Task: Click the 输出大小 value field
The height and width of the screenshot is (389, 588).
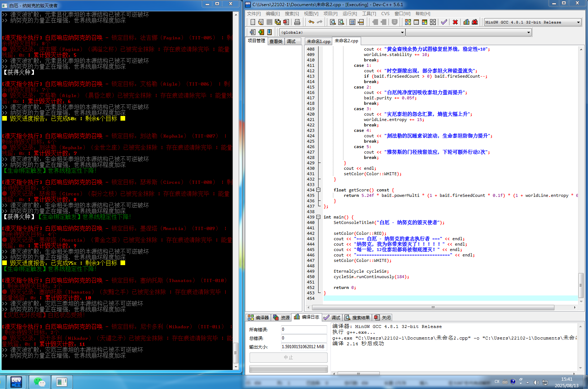Action: 304,347
